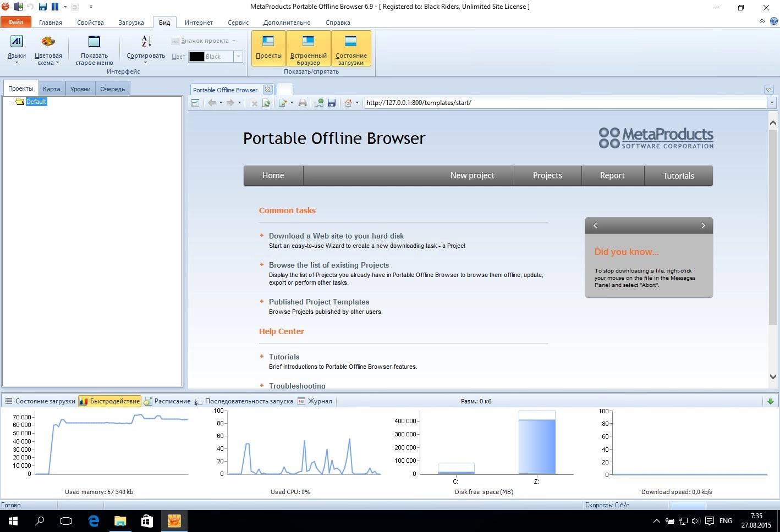Toggle the Встроенный браузер panel
Viewport: 780px width, 532px height.
coord(309,48)
